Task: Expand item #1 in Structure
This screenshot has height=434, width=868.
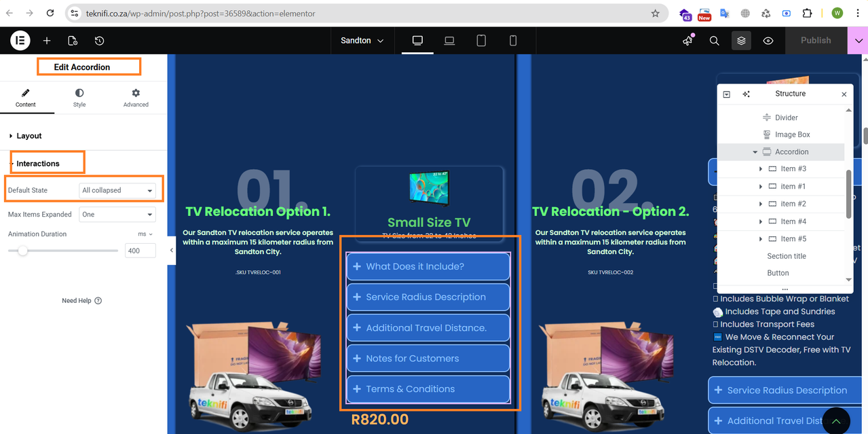Action: click(x=760, y=187)
